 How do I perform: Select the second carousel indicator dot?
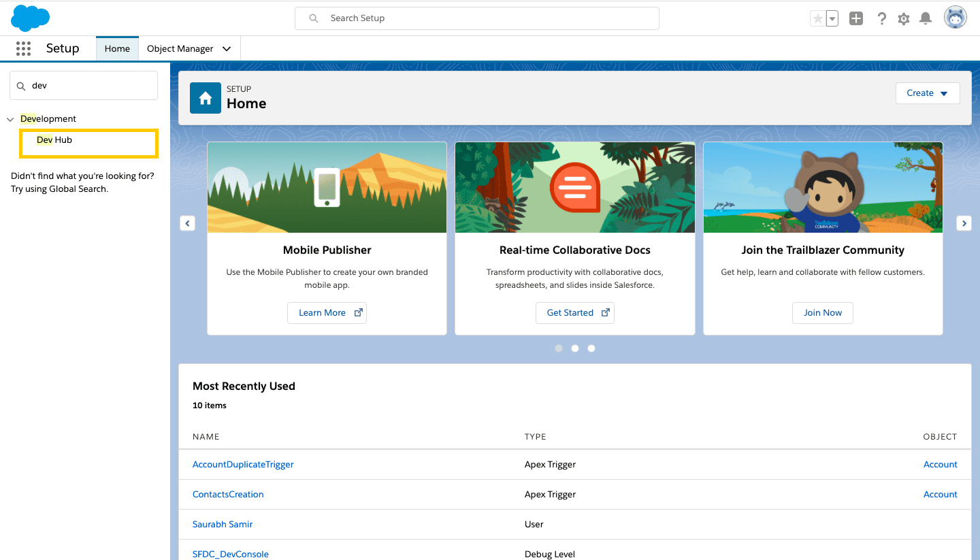[575, 348]
